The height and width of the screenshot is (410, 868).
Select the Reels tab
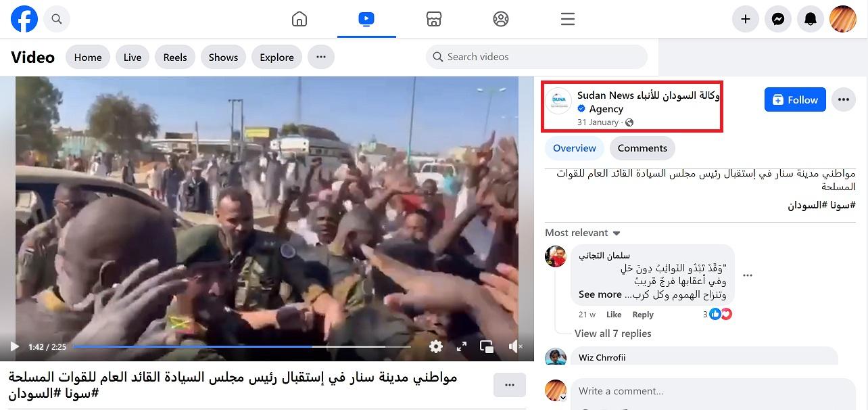(x=175, y=57)
